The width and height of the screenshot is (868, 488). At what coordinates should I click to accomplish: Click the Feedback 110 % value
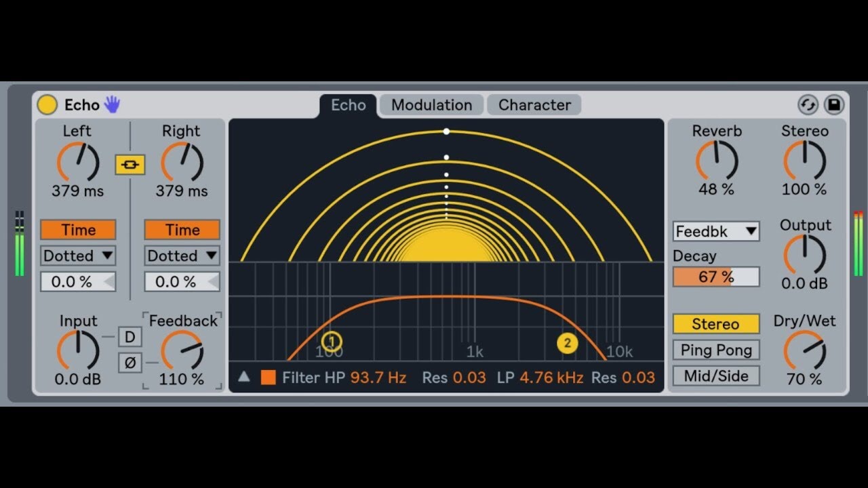pos(182,380)
